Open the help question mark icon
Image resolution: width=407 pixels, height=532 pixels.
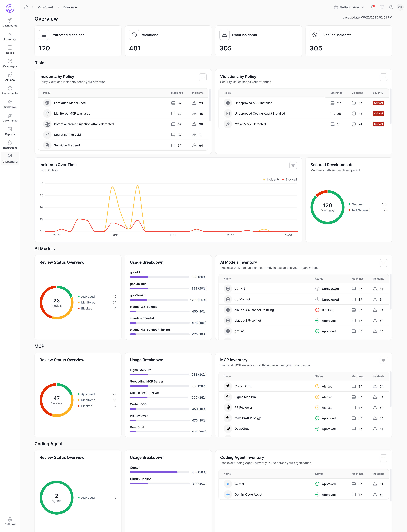coord(391,7)
